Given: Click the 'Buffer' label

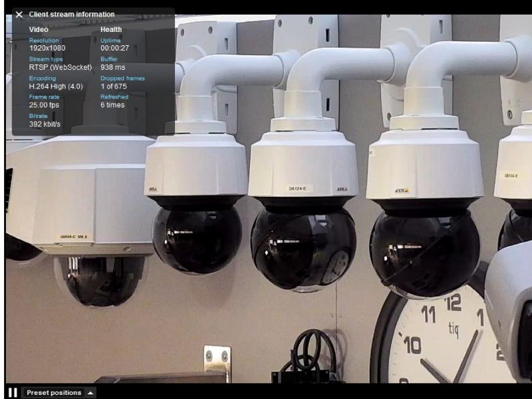Looking at the screenshot, I should pyautogui.click(x=109, y=59).
